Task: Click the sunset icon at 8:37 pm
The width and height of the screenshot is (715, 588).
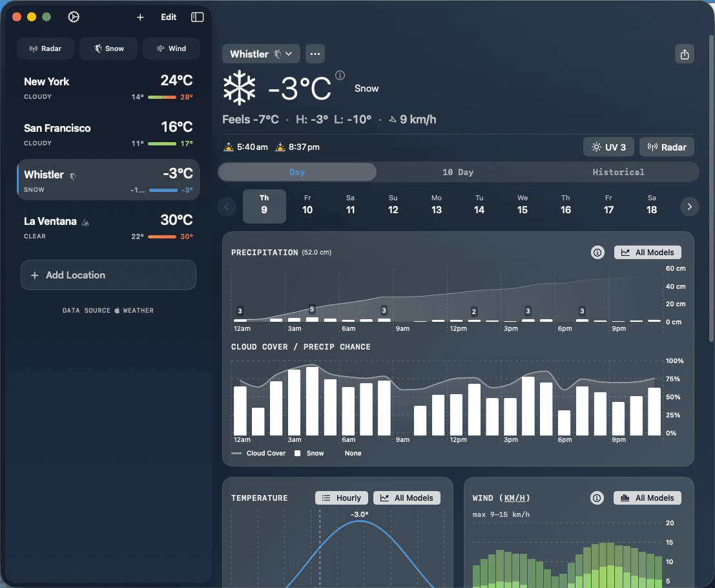Action: coord(280,147)
